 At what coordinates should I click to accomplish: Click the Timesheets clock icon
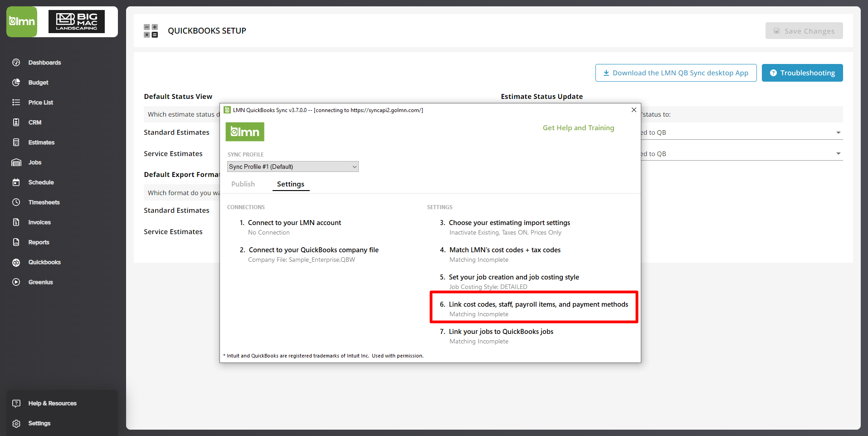[16, 202]
